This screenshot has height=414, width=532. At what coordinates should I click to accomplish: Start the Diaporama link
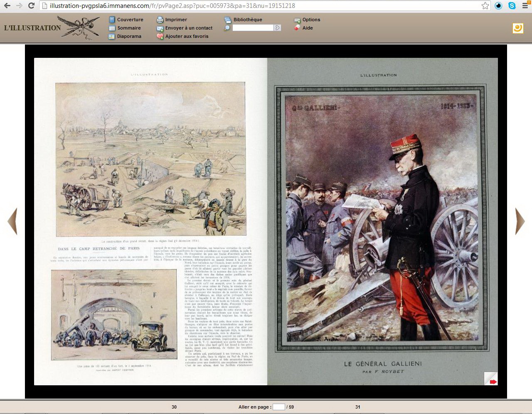click(x=129, y=36)
